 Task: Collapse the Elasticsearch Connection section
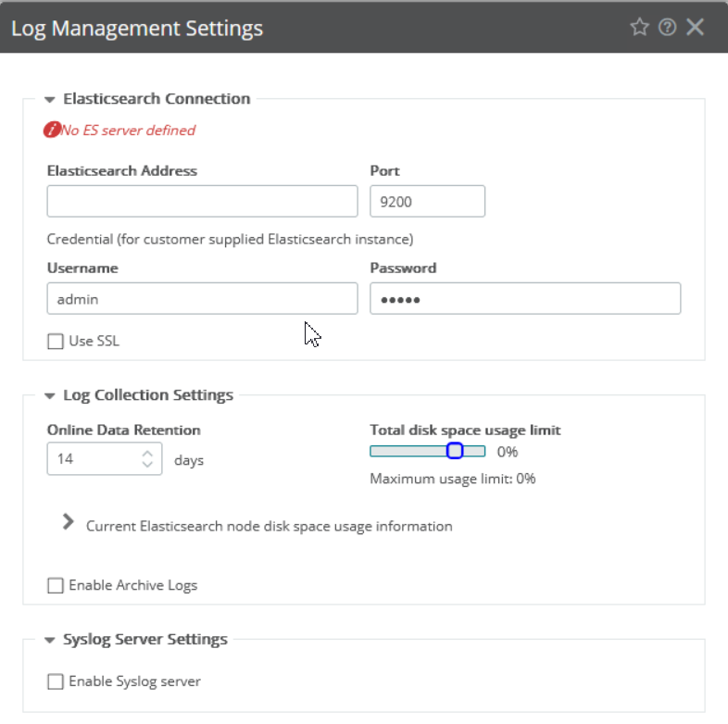coord(50,99)
